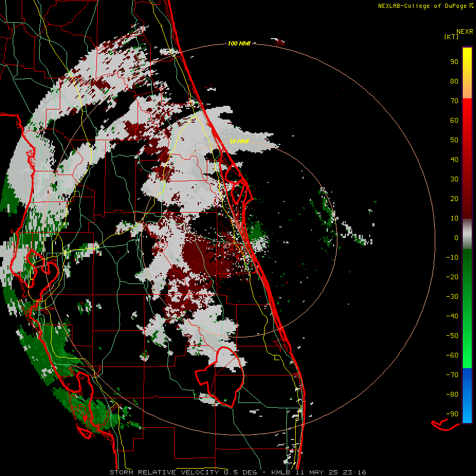
Task: Select the 90 value on velocity scale
Action: coord(454,62)
